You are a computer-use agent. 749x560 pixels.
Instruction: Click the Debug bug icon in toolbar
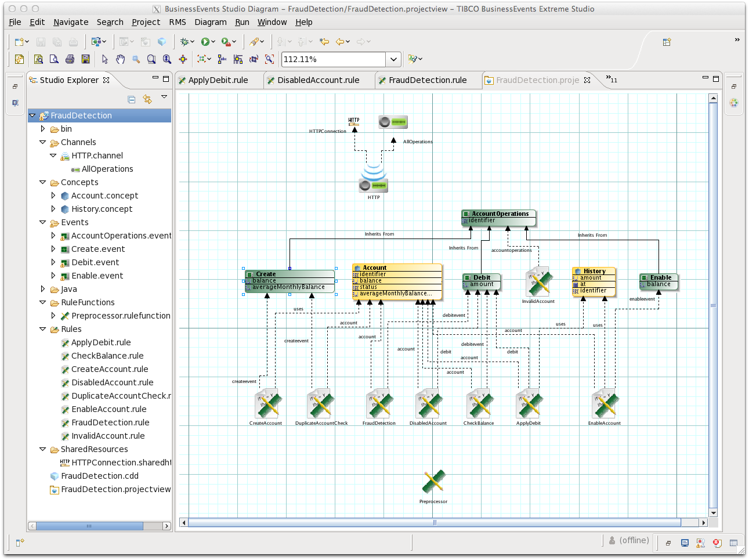tap(184, 42)
